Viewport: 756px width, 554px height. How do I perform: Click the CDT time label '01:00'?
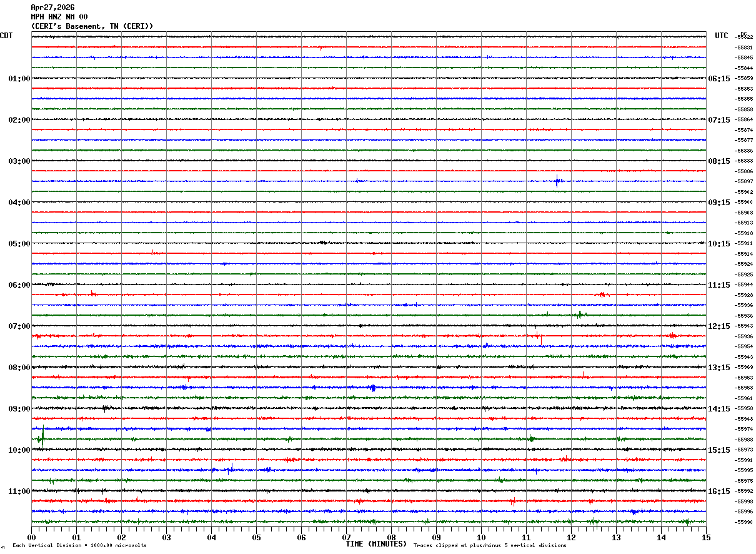point(19,79)
